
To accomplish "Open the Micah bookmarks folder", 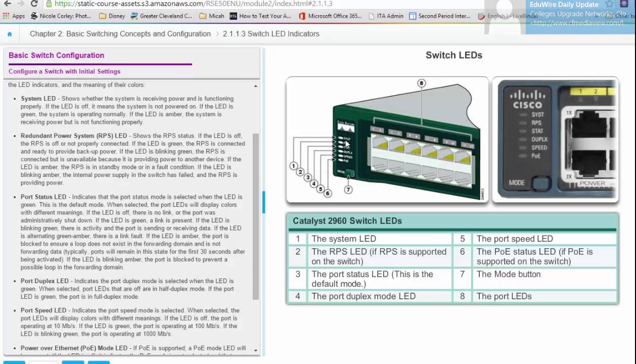I will click(212, 16).
